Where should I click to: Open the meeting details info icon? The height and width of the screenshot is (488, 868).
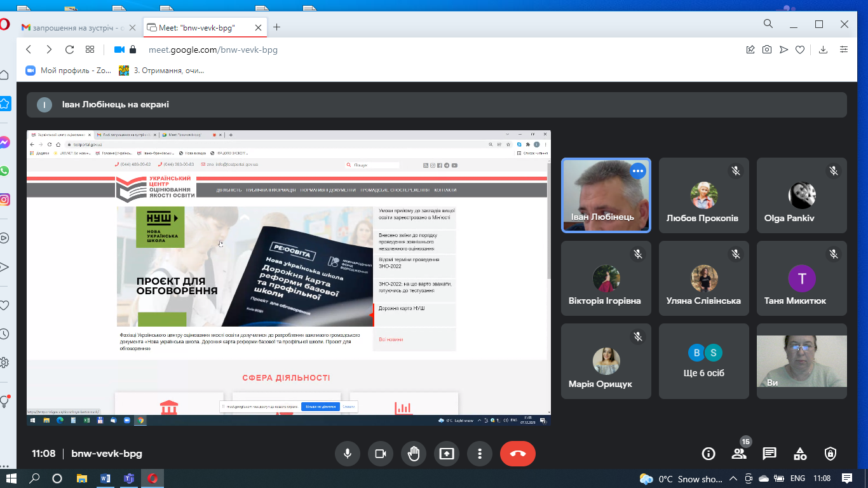(708, 454)
